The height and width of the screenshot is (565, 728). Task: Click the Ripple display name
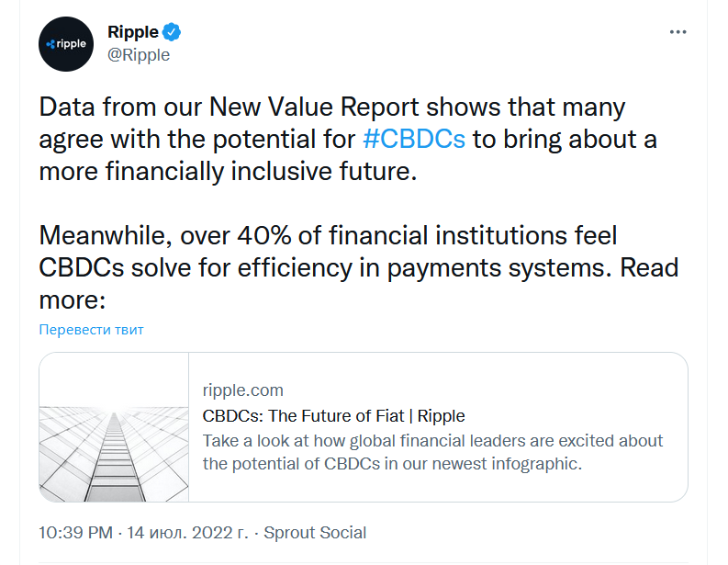tap(133, 32)
